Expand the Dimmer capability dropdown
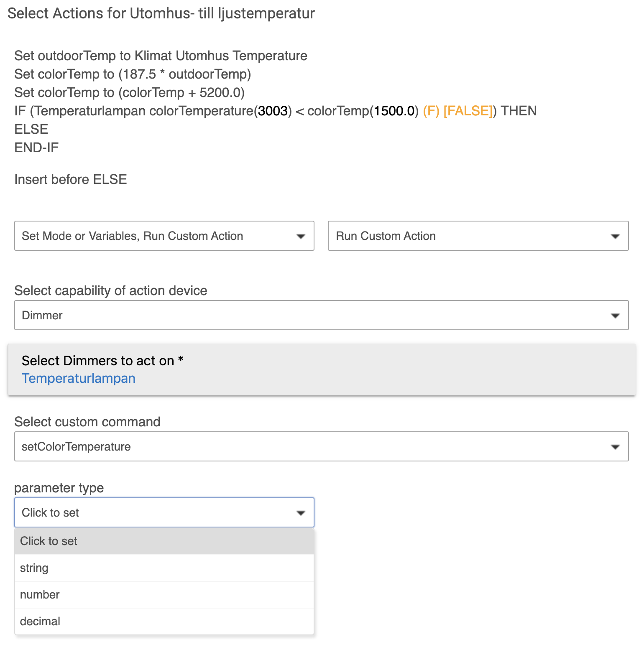644x647 pixels. coord(321,315)
